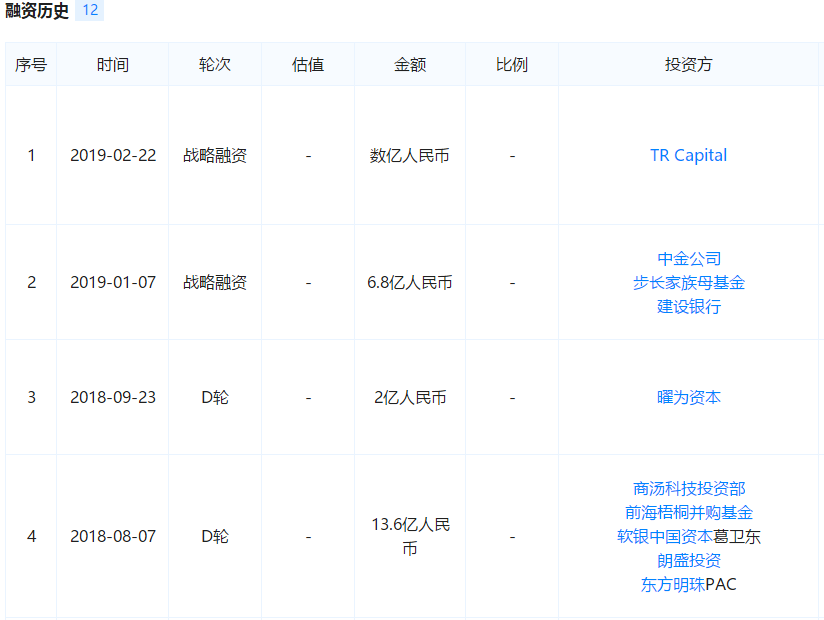The width and height of the screenshot is (824, 620).
Task: Select the 2019-02-22 date cell
Action: (113, 155)
